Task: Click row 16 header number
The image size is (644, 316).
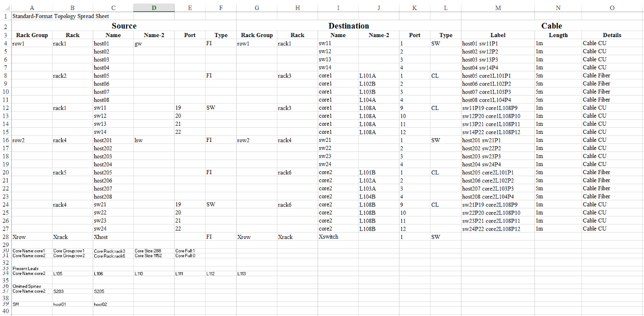Action: [6, 140]
